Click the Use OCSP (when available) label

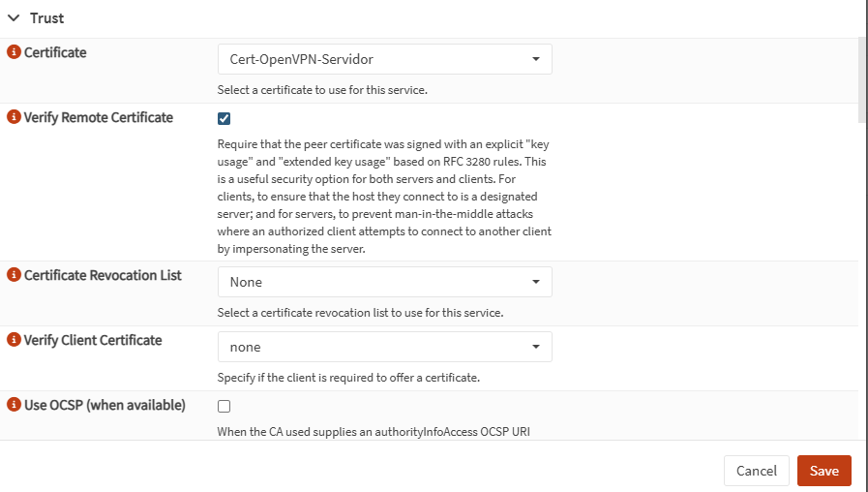tap(105, 405)
